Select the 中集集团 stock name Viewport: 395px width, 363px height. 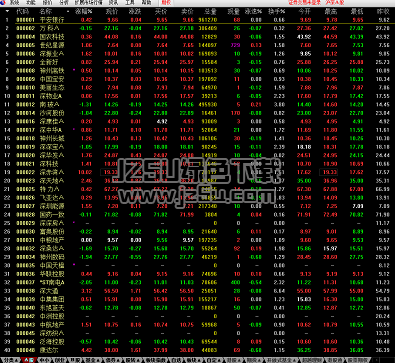52,299
